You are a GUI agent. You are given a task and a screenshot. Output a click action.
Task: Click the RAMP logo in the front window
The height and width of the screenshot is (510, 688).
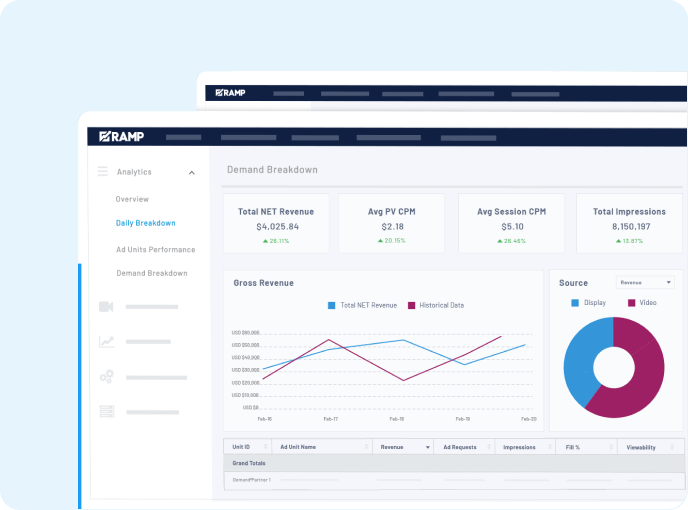tap(118, 137)
